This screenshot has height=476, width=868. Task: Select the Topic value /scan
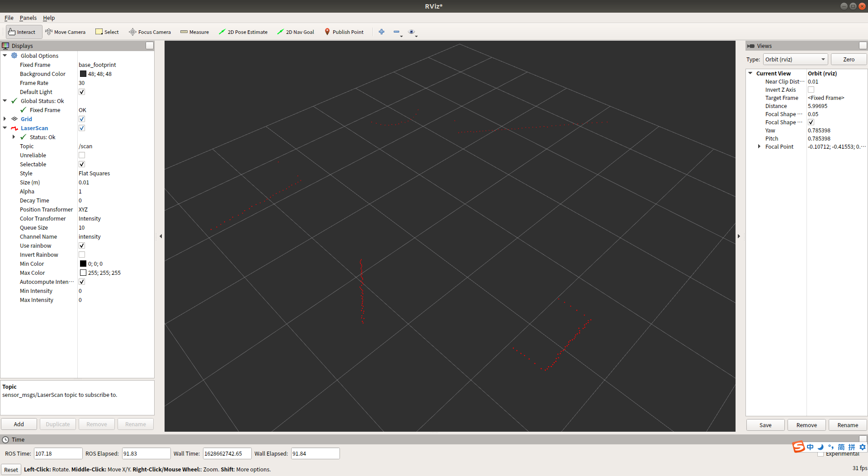pos(85,146)
